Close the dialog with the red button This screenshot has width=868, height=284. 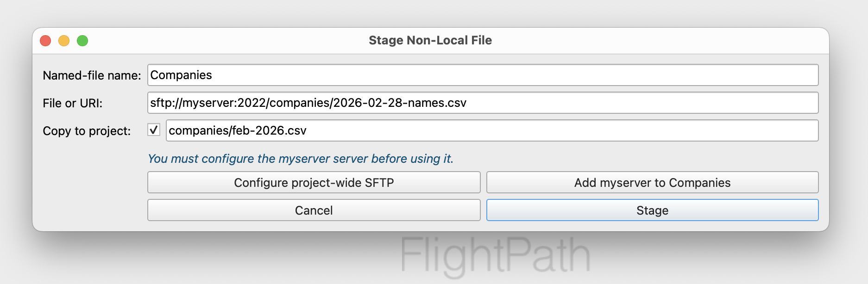coord(45,41)
